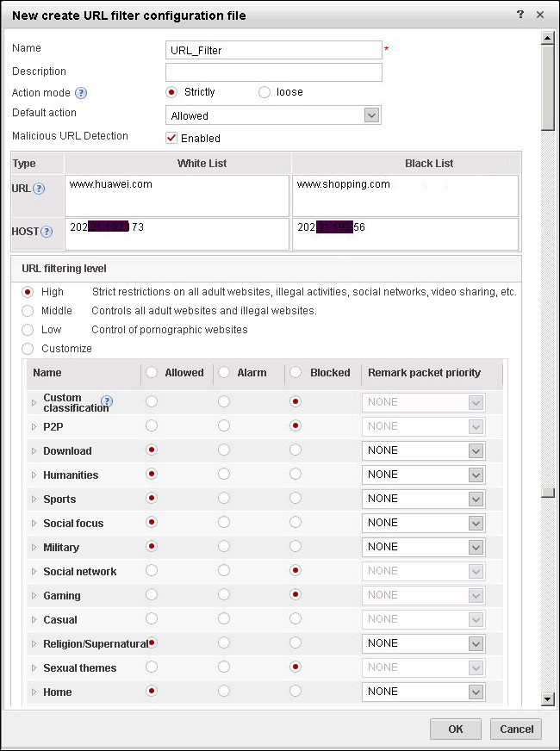
Task: Set Social network to Allowed
Action: click(152, 570)
